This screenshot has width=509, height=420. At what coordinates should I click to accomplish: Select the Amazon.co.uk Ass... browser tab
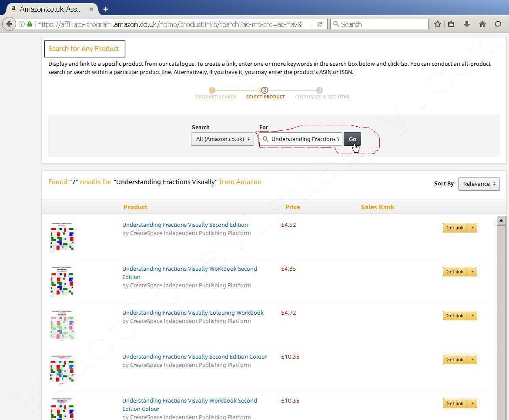(x=51, y=9)
